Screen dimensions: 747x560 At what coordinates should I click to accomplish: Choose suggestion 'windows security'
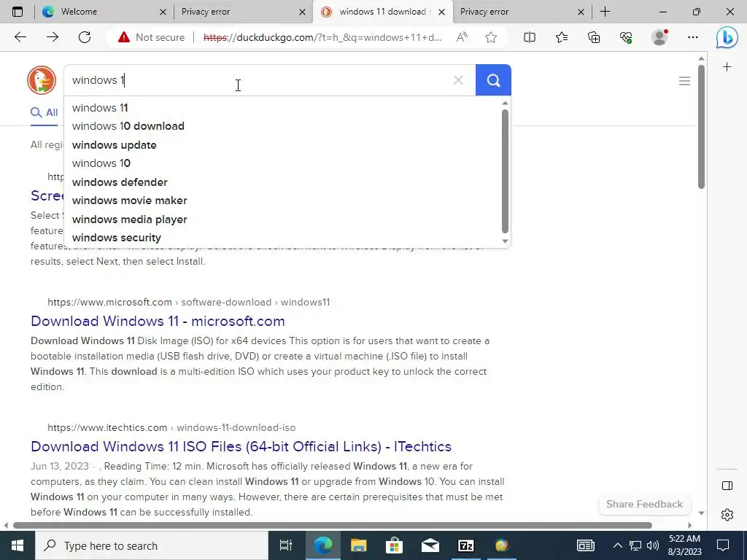pyautogui.click(x=284, y=238)
